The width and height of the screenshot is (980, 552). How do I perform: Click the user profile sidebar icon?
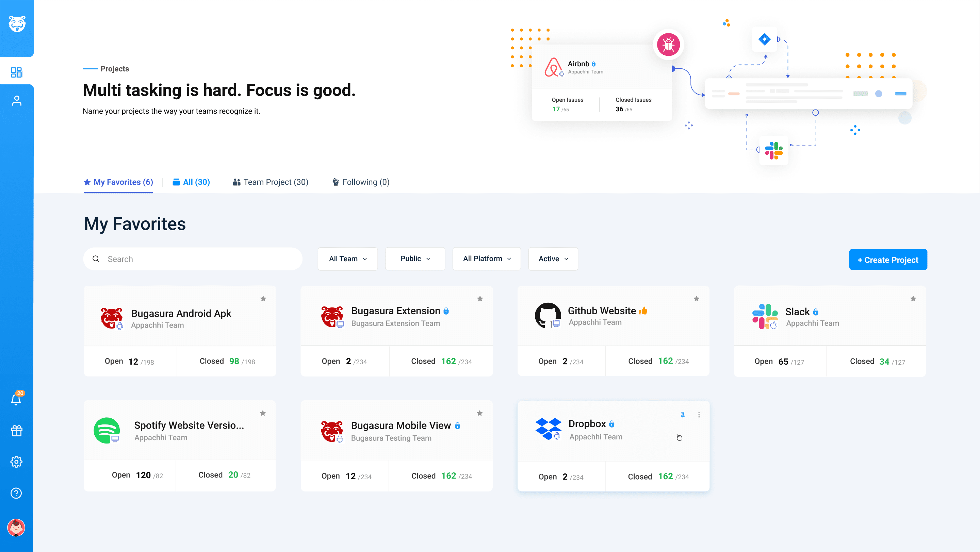click(16, 101)
